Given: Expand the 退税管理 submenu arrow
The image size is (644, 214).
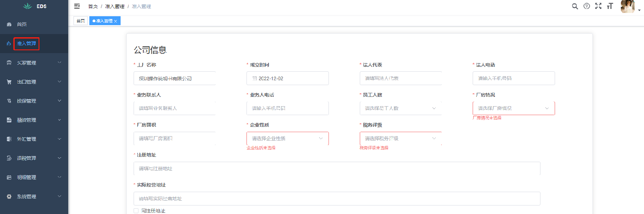Looking at the screenshot, I should (x=59, y=158).
